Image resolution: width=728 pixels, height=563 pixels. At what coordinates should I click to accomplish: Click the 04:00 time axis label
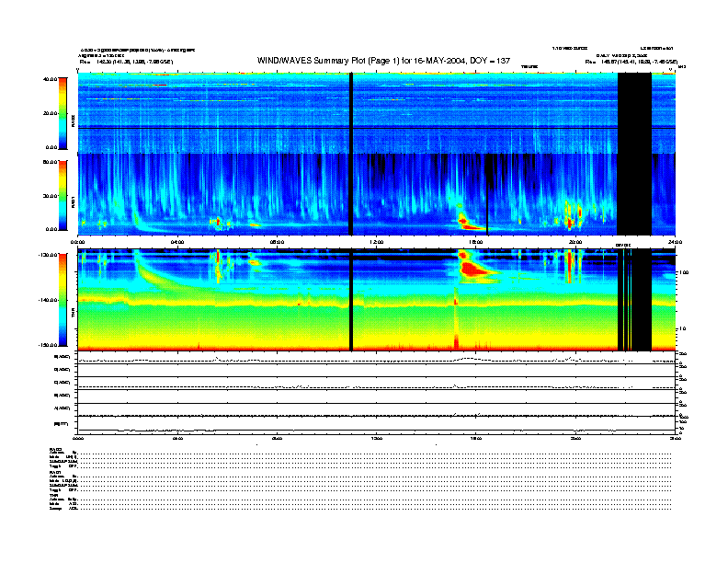pos(178,242)
